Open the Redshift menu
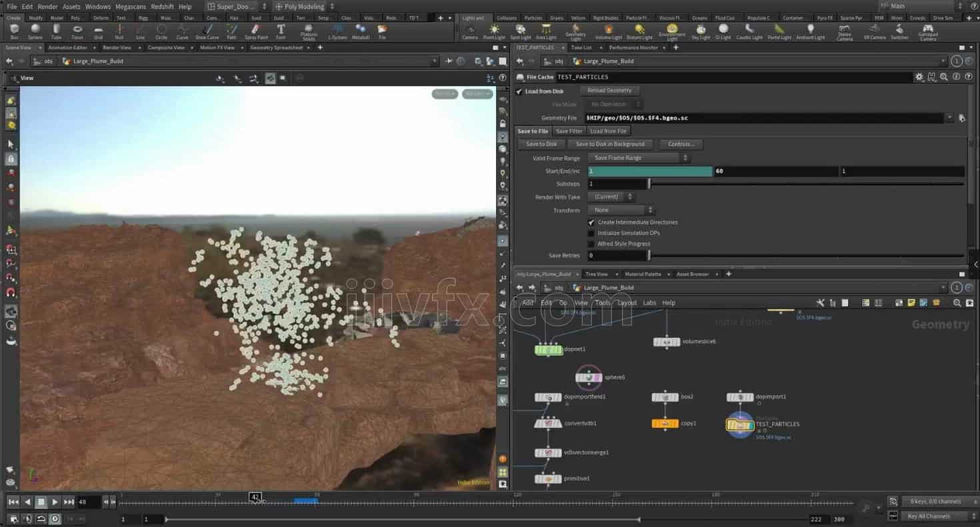The image size is (980, 527). 162,7
